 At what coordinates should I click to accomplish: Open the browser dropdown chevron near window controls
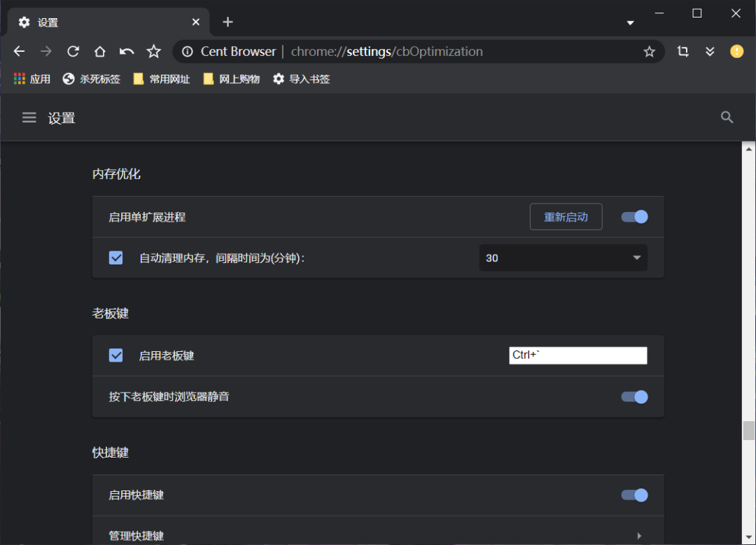pos(629,22)
